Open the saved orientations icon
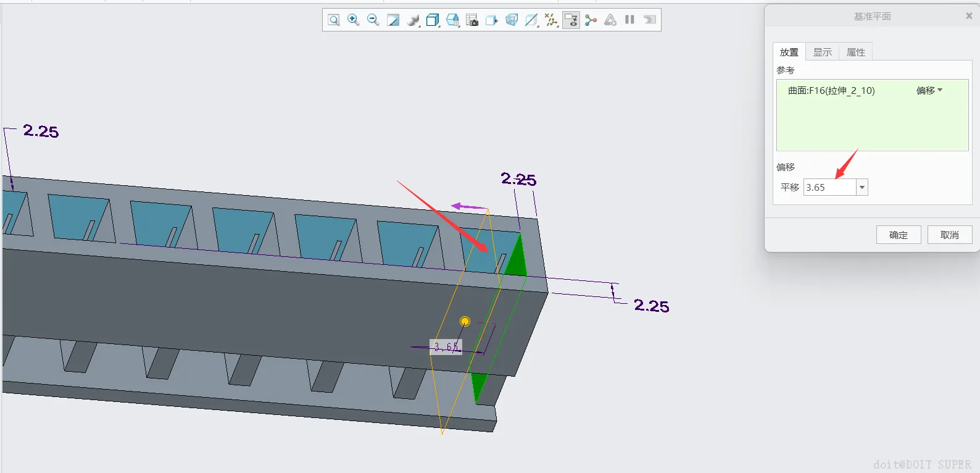The width and height of the screenshot is (980, 473). coord(452,20)
